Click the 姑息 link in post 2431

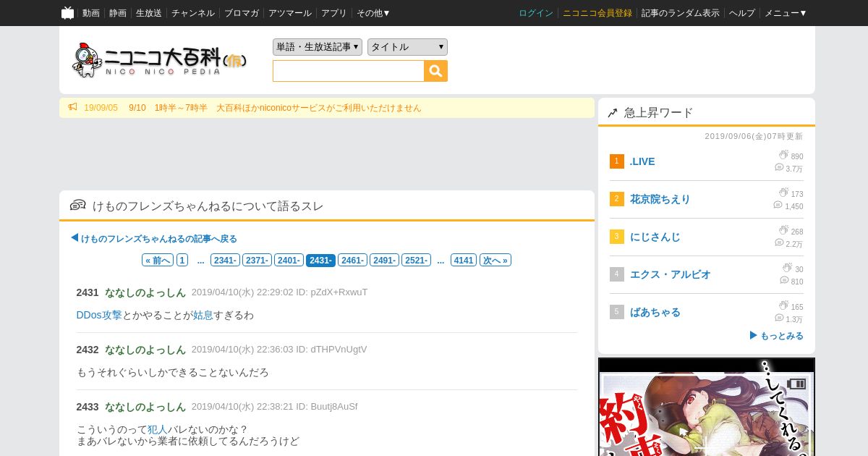click(203, 315)
